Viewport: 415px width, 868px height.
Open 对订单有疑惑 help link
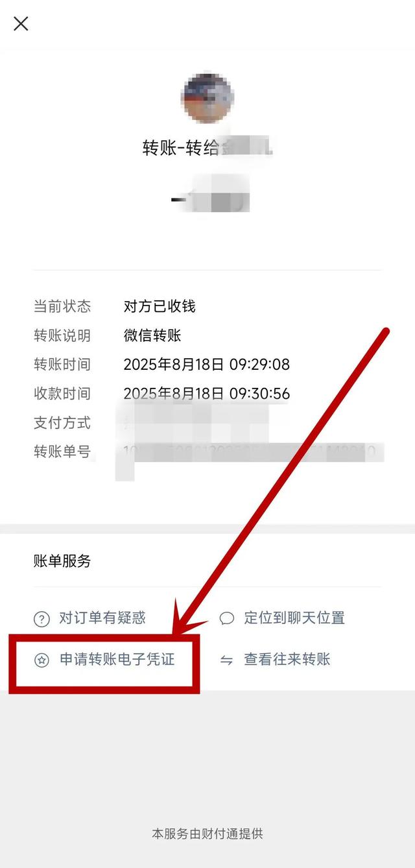pyautogui.click(x=102, y=618)
